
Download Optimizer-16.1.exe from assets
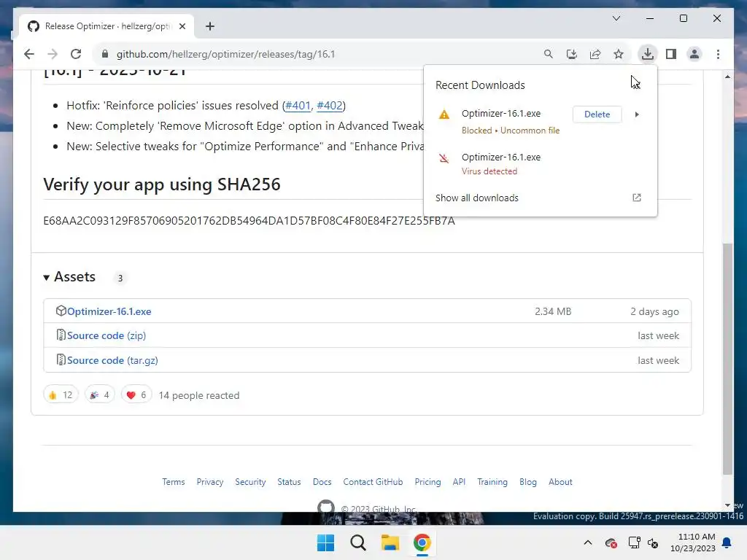(109, 311)
